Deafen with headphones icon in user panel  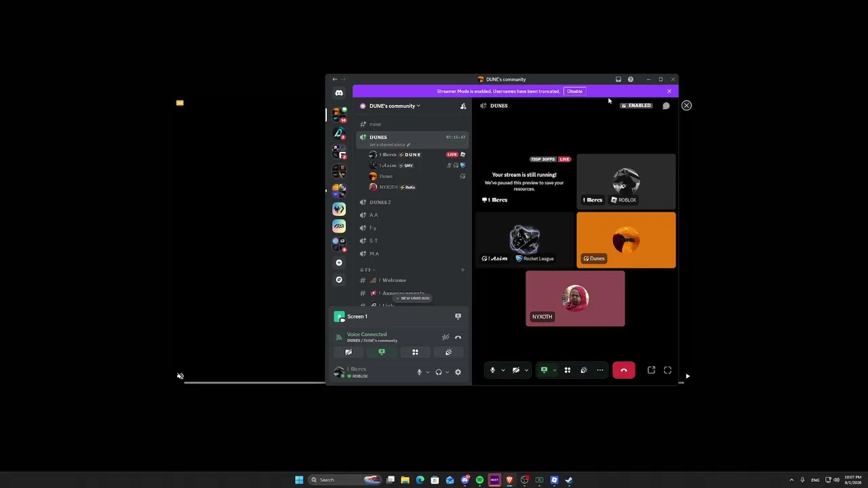pyautogui.click(x=439, y=372)
